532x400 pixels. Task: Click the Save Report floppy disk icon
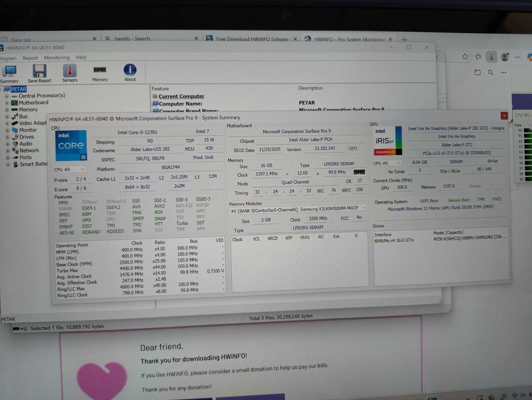coord(40,74)
